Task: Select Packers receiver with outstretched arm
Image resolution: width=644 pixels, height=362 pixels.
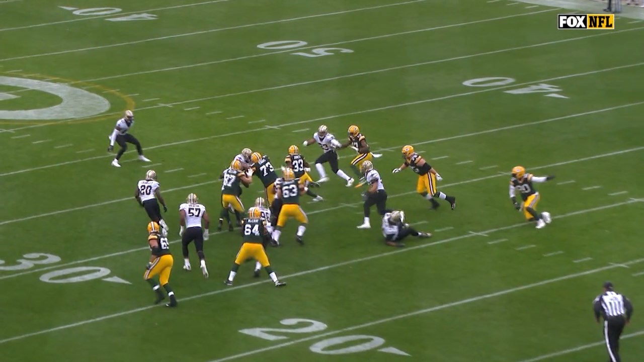Action: (527, 195)
